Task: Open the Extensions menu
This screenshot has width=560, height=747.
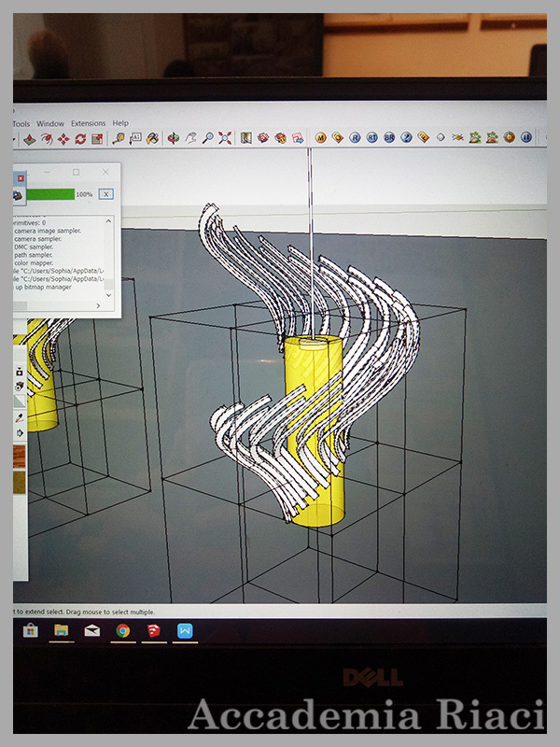Action: pos(88,123)
